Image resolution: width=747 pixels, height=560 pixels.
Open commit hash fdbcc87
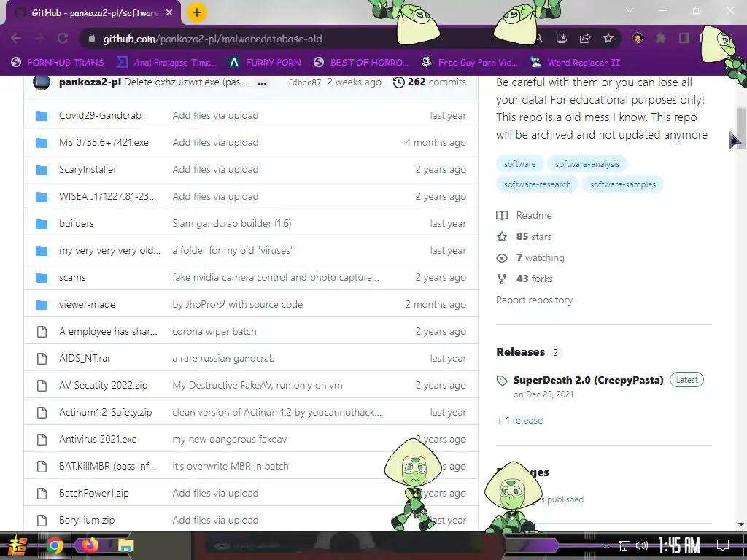point(304,82)
